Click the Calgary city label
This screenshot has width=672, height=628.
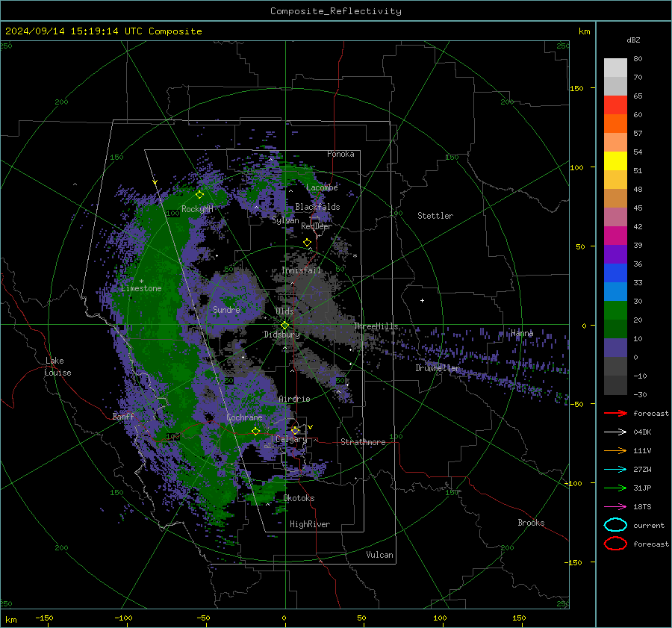click(291, 439)
